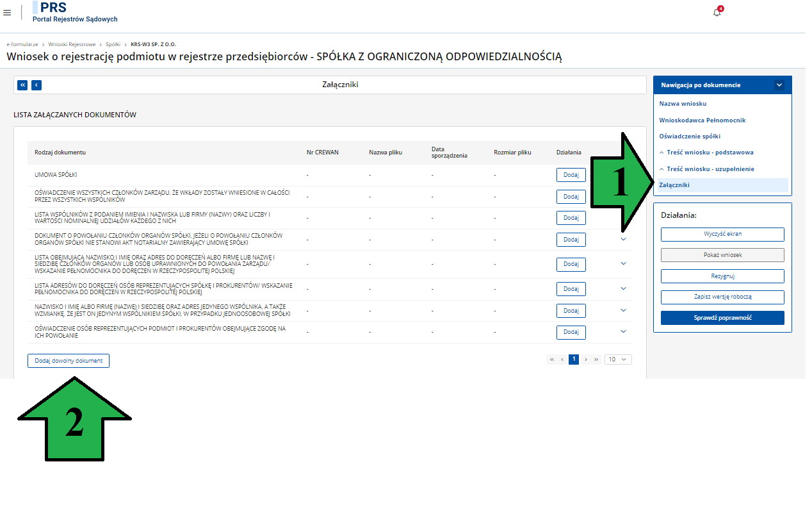Click Dodaj for Dokument o powołaniu członków
812x505 pixels.
[571, 240]
